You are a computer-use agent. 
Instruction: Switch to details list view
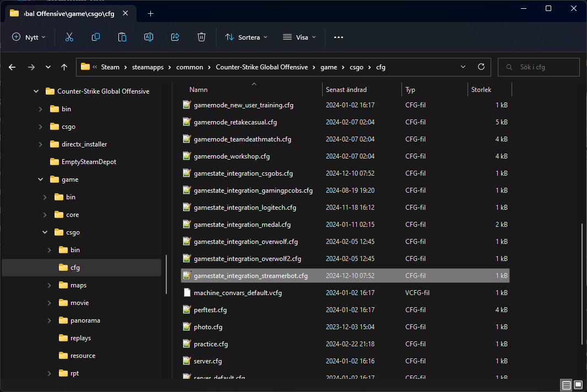(x=566, y=384)
